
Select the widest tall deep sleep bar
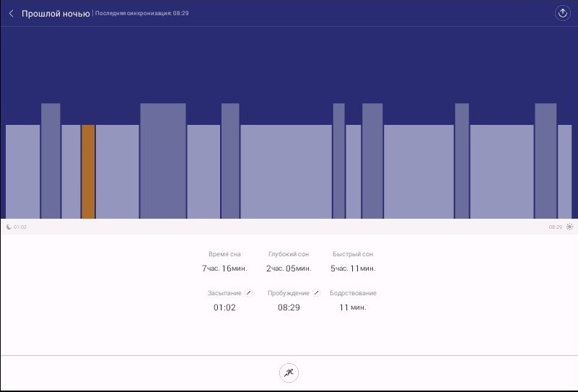(x=163, y=161)
